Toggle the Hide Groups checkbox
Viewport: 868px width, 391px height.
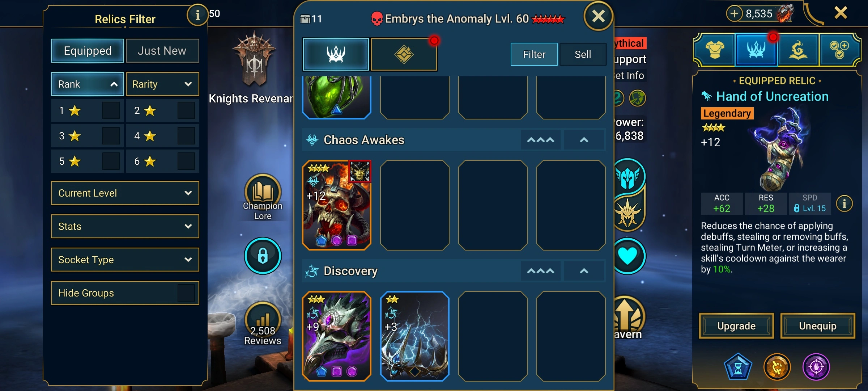click(186, 293)
